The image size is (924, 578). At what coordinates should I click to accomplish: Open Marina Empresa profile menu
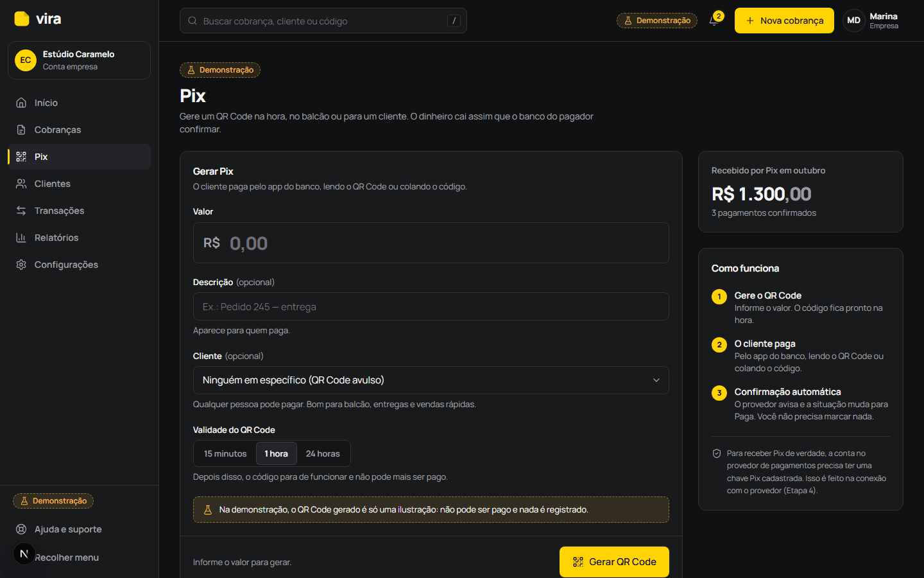pos(873,21)
